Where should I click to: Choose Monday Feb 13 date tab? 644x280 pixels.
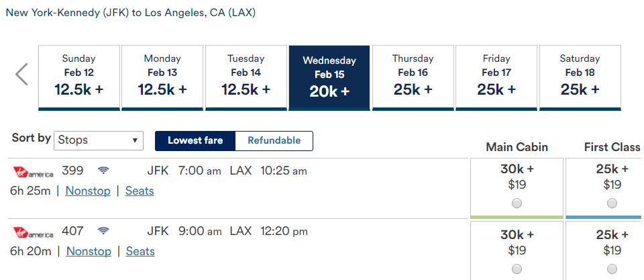click(162, 77)
